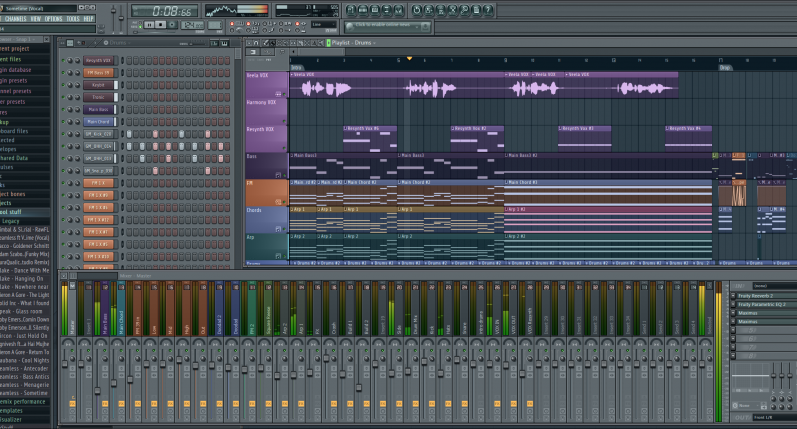The image size is (797, 429).
Task: Open the graph editor icon in the Channel rack header
Action: [x=213, y=43]
